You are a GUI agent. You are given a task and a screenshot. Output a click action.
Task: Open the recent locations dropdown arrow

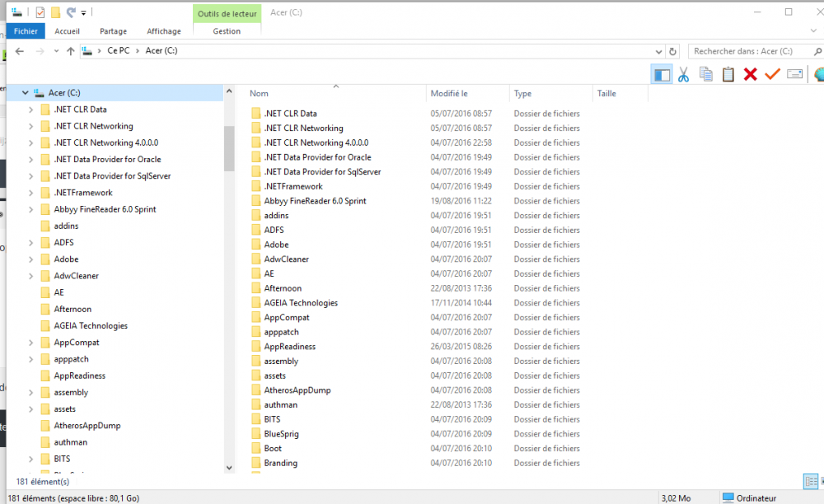point(56,51)
